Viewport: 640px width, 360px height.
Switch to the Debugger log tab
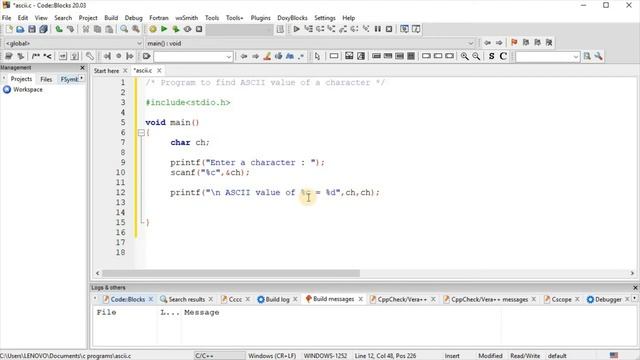tap(608, 299)
